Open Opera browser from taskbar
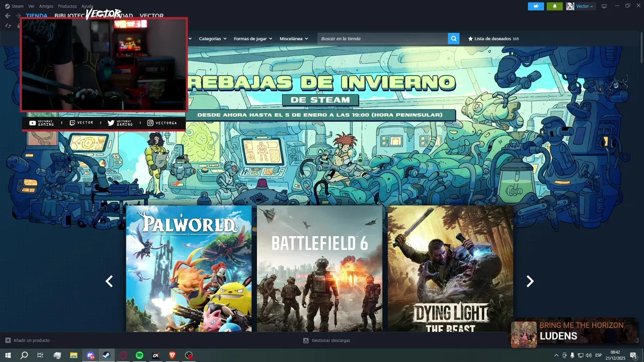The height and width of the screenshot is (362, 644). pyautogui.click(x=123, y=355)
